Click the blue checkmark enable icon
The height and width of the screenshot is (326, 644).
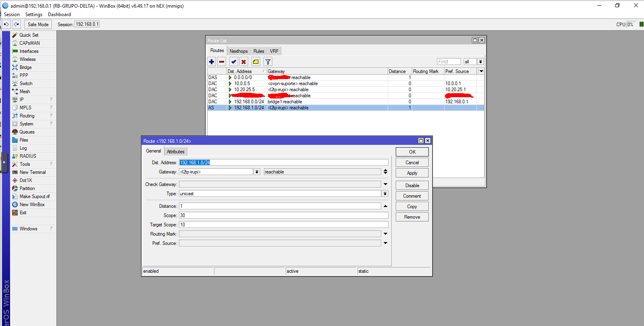pyautogui.click(x=233, y=62)
